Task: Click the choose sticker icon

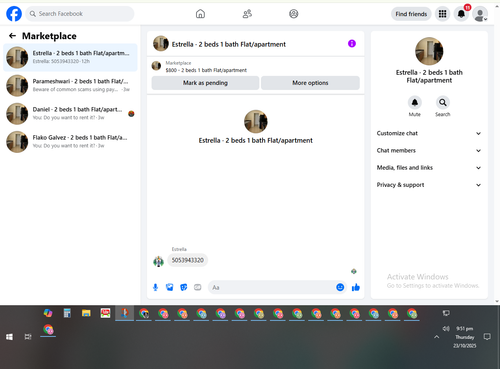Action: point(184,287)
